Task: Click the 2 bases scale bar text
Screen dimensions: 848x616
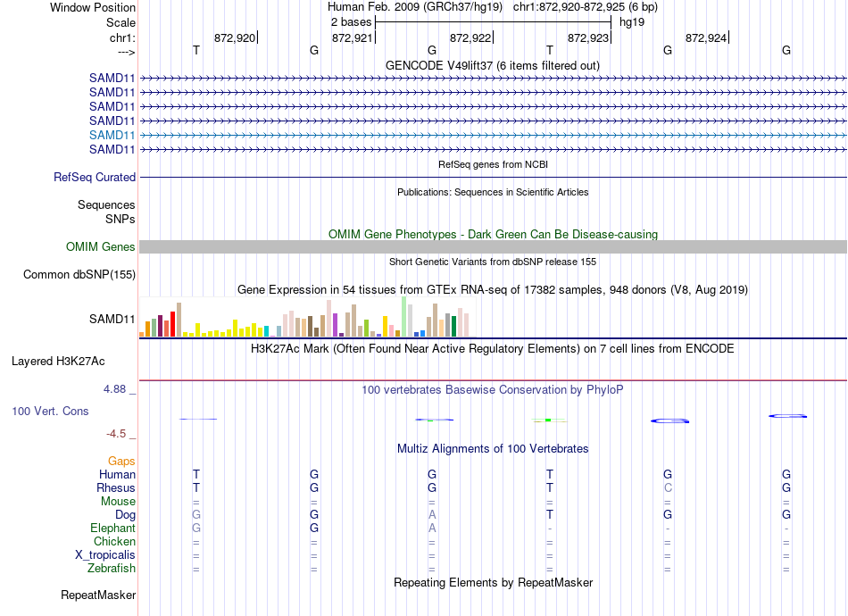Action: pyautogui.click(x=351, y=22)
